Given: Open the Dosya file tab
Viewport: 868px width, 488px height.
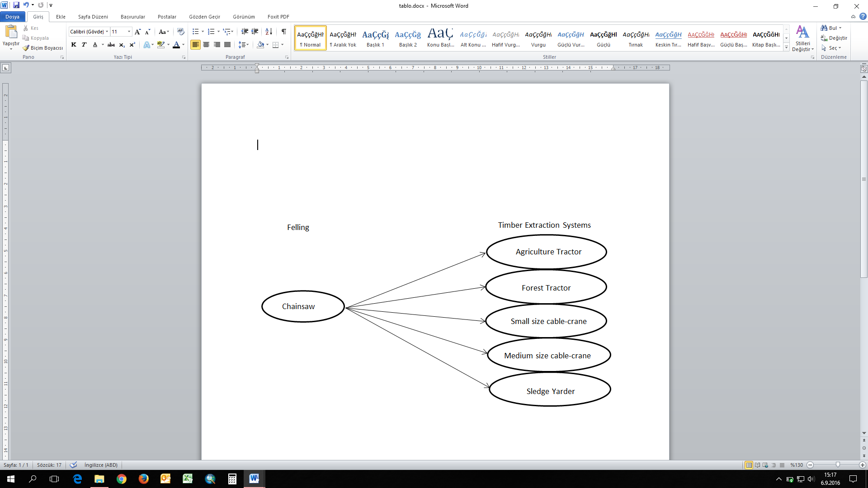Looking at the screenshot, I should coord(13,17).
